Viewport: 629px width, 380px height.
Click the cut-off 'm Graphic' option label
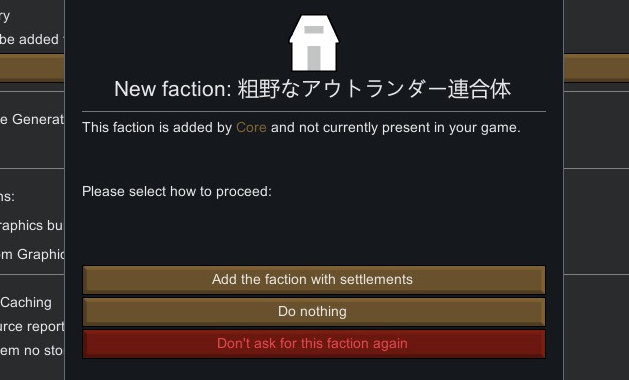32,254
